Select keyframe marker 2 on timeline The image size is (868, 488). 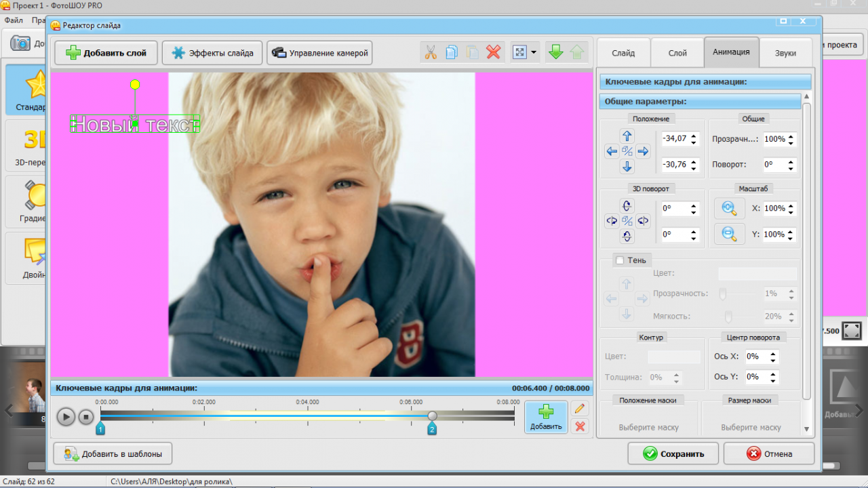point(431,428)
